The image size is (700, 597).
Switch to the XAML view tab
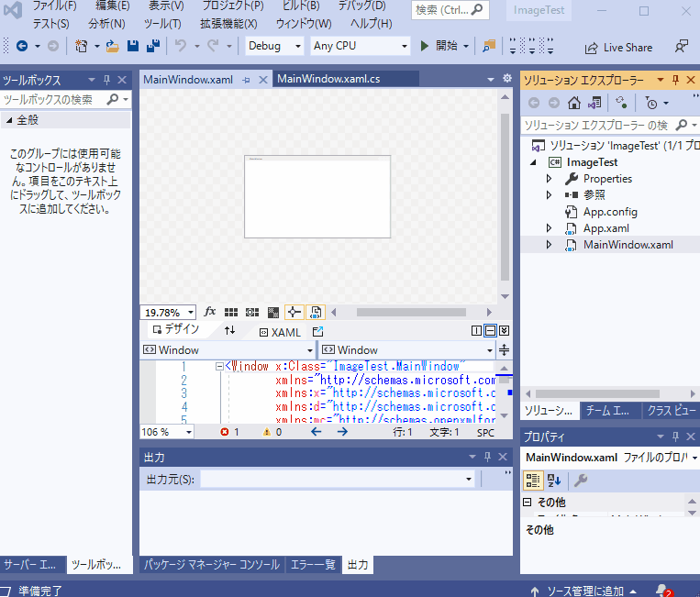[x=280, y=332]
